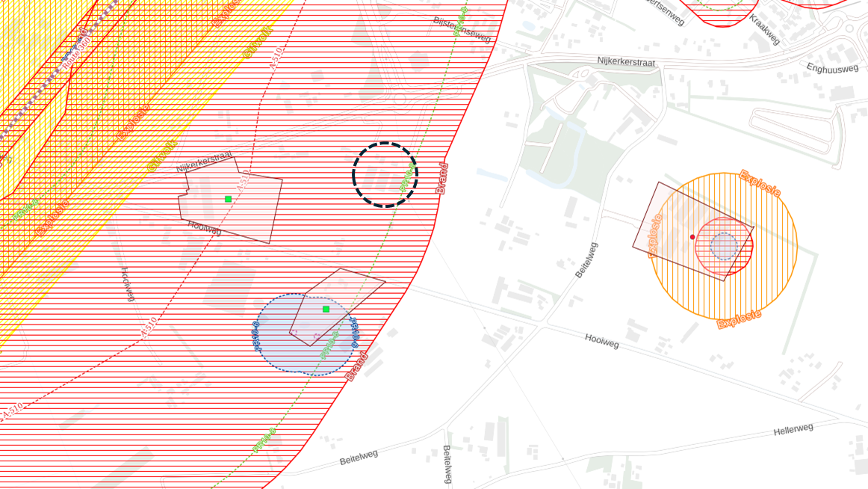Click the horizontal Beitelweg label at bottom
This screenshot has height=489, width=868.
359,457
